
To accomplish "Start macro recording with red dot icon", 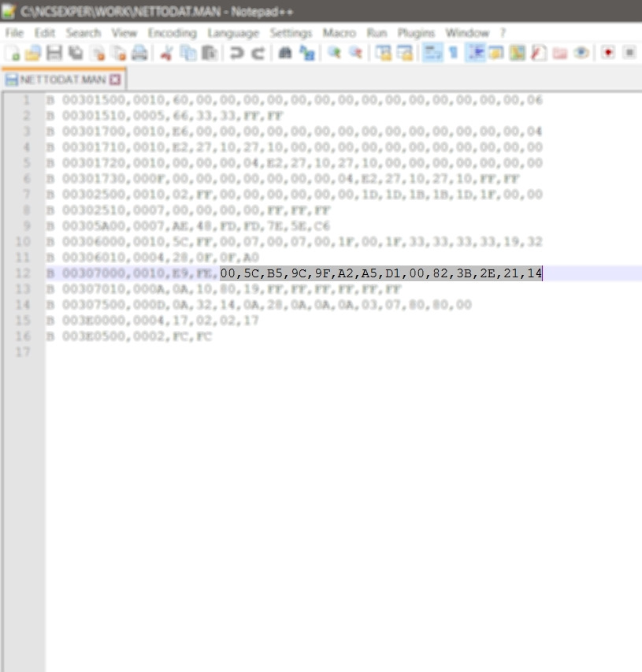I will [x=607, y=53].
